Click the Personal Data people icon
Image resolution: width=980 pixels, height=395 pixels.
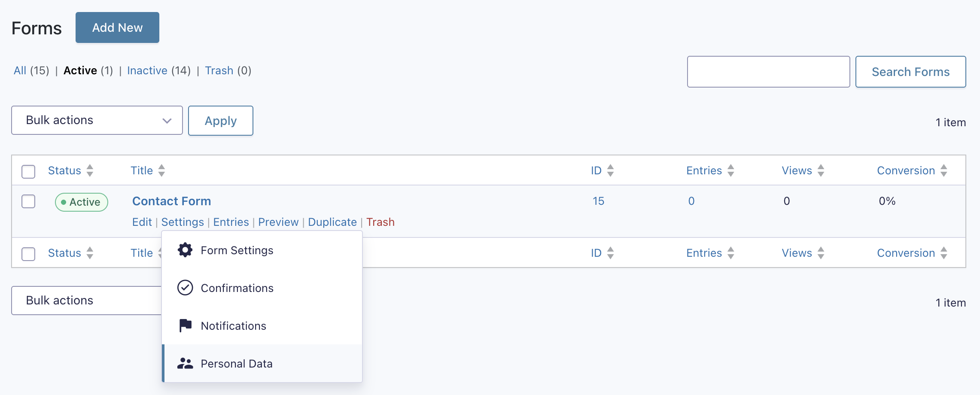[185, 363]
